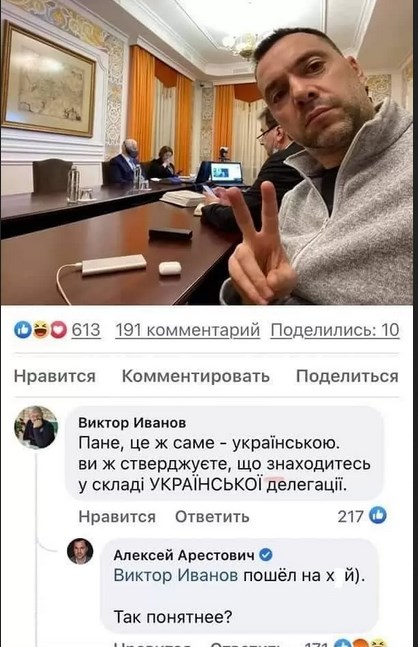Like Виктор Иванов's comment via Нравится
The image size is (418, 647).
point(117,516)
